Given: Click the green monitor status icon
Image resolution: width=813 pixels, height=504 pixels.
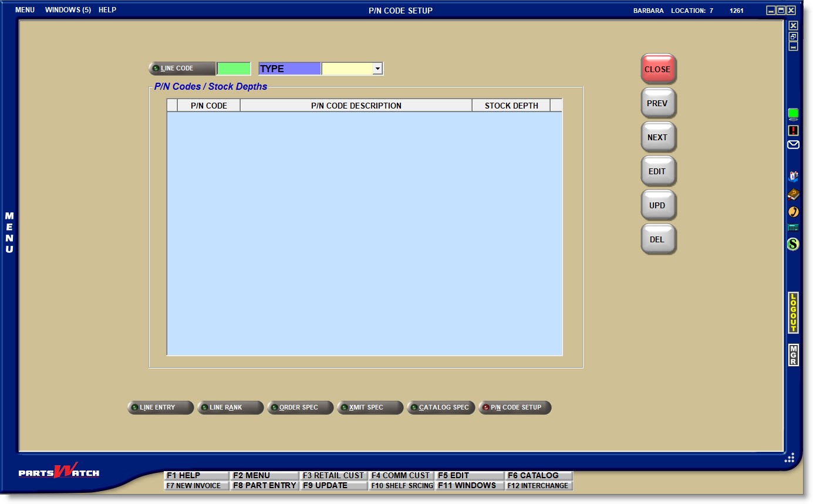Looking at the screenshot, I should tap(793, 115).
